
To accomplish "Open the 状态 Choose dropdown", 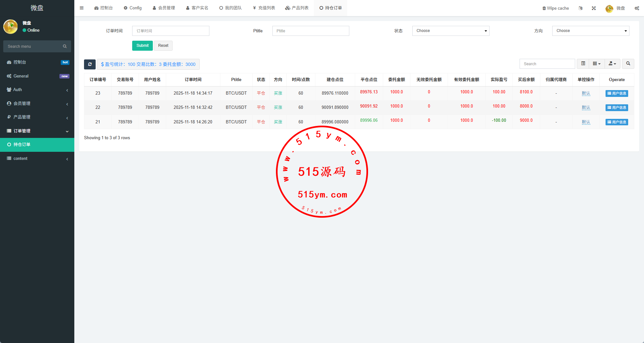I will point(450,31).
